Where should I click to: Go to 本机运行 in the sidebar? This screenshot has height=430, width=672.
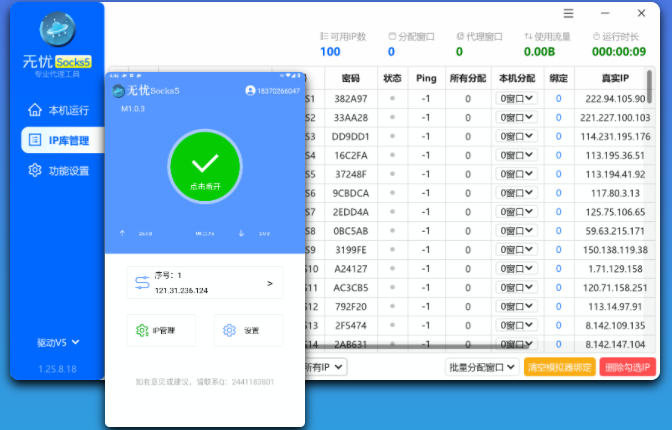tap(58, 110)
